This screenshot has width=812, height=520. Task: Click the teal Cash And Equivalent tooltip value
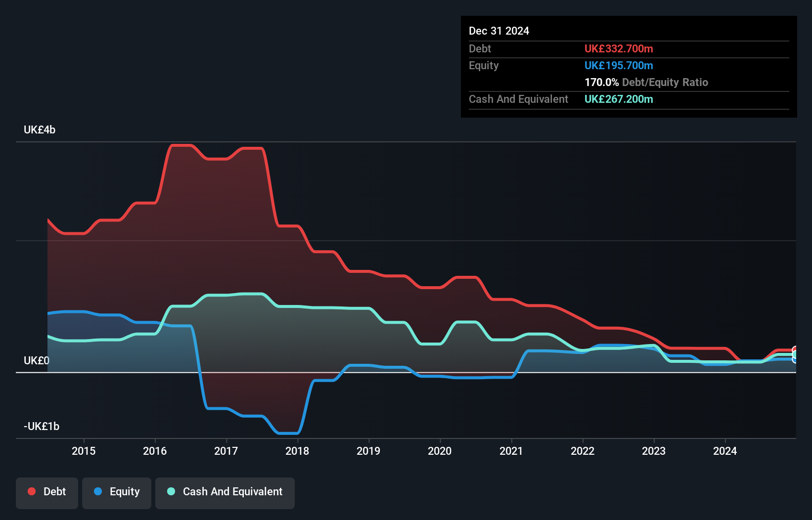619,99
